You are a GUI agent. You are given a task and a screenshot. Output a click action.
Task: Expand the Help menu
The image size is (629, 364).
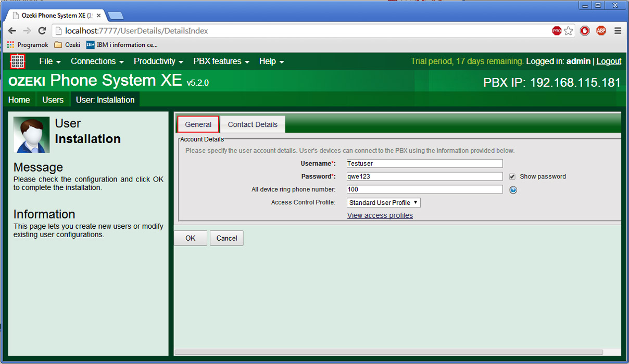(x=271, y=61)
